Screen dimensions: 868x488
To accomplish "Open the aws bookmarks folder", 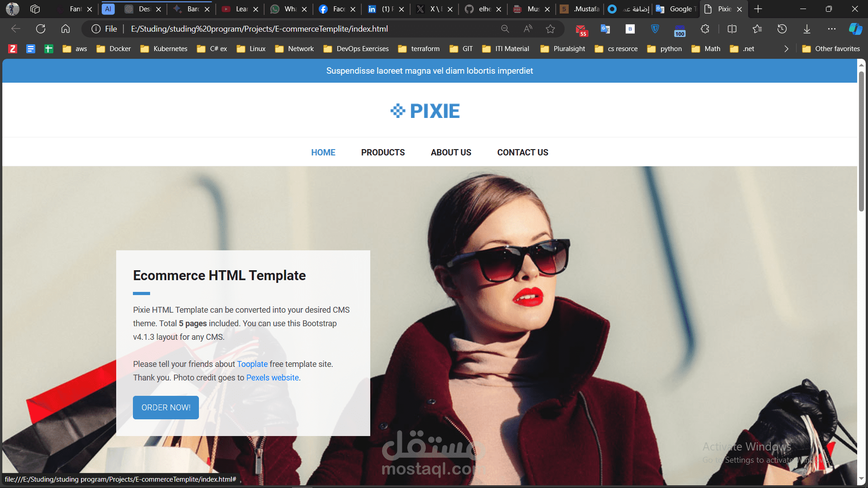I will (75, 49).
